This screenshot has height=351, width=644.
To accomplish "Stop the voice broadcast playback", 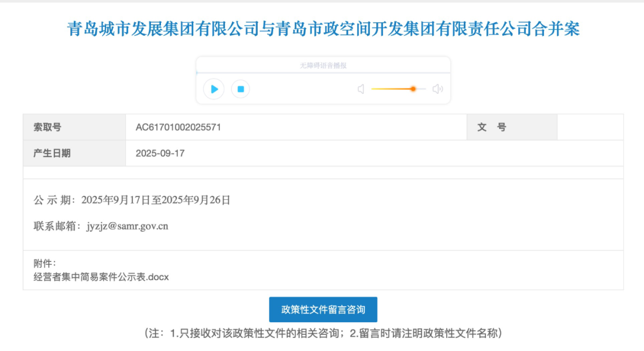I will point(240,90).
